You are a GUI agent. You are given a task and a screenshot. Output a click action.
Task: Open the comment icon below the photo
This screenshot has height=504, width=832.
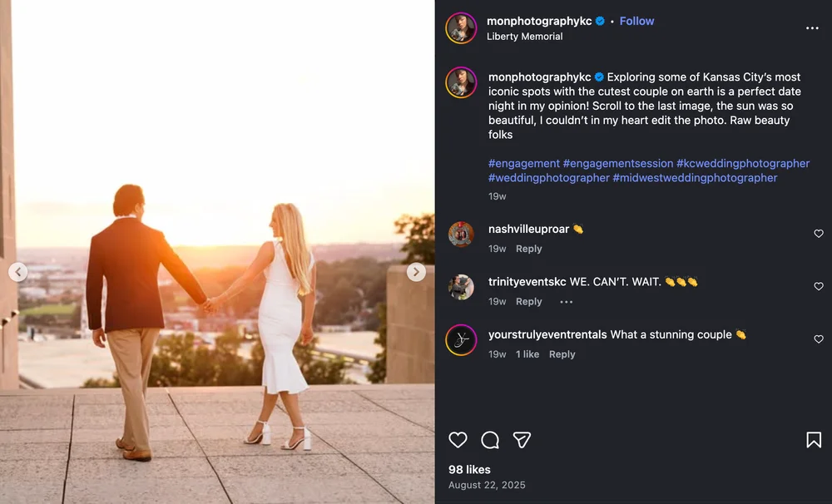489,440
